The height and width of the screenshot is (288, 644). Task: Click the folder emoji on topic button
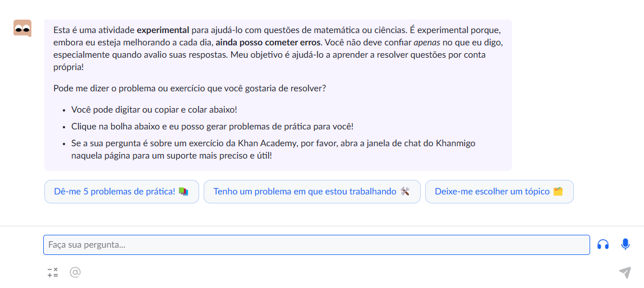tap(558, 192)
